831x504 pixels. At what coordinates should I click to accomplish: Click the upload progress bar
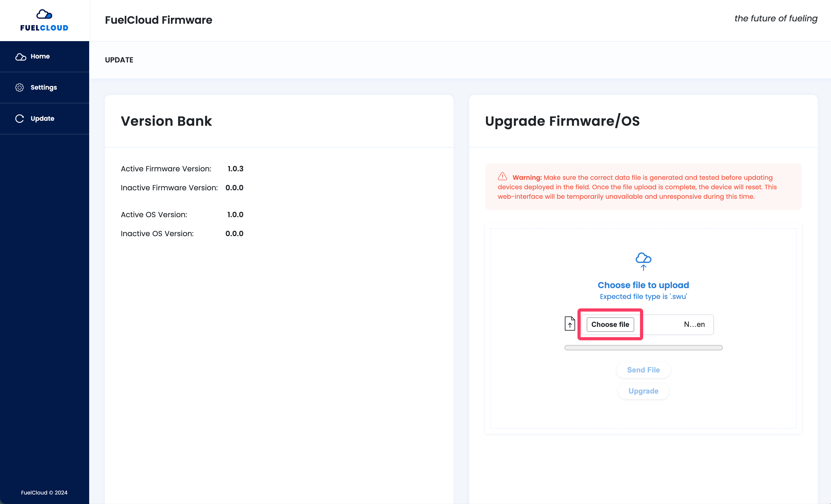click(643, 348)
